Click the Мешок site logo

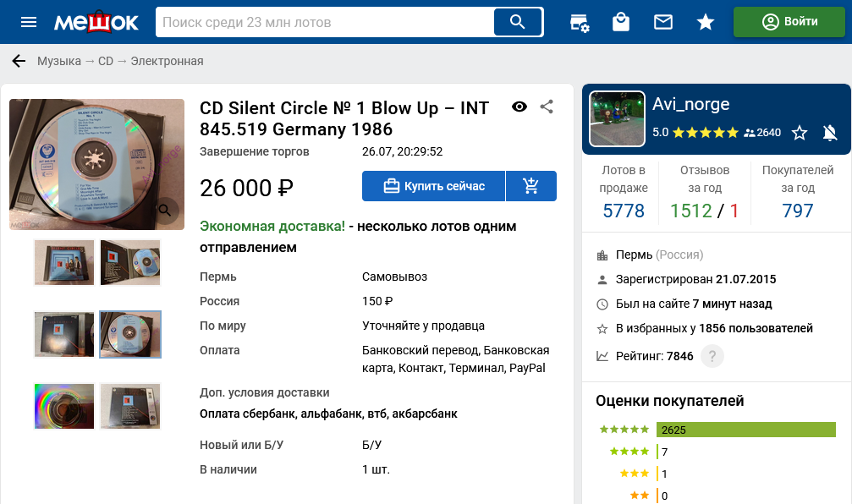(96, 22)
